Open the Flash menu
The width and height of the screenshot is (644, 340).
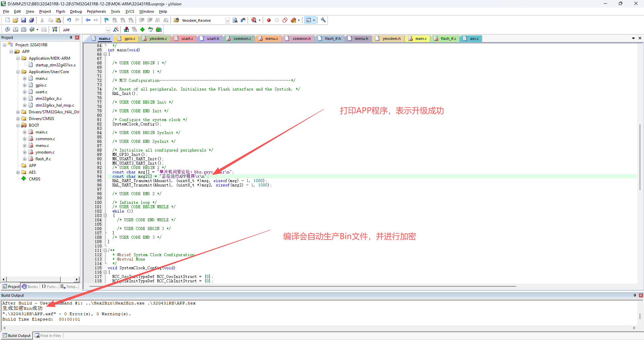click(x=60, y=11)
